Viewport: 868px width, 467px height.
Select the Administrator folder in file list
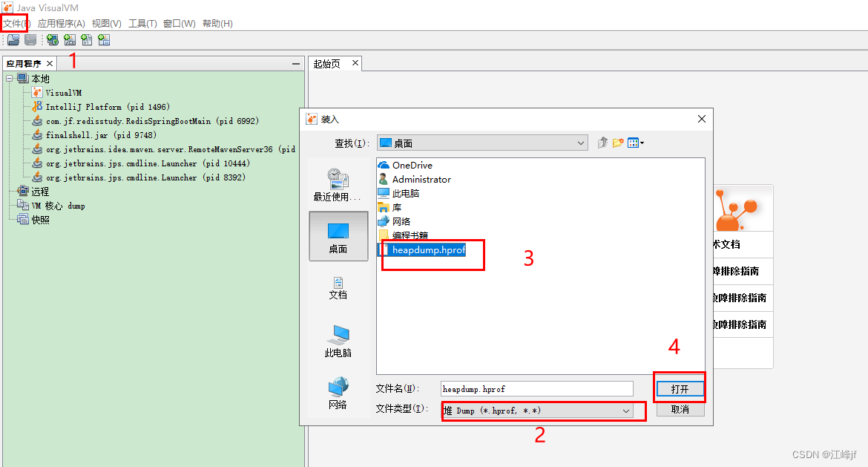(x=414, y=179)
